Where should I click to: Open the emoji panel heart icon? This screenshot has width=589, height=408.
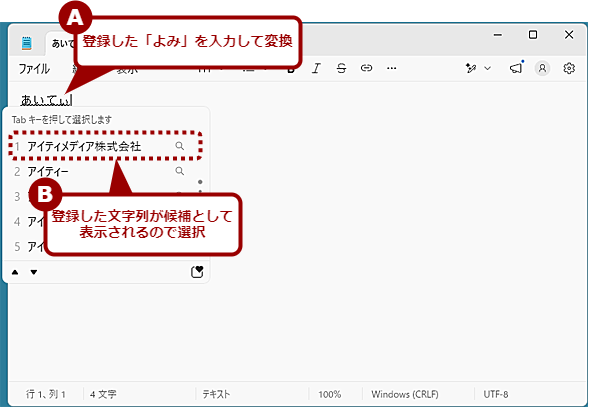(197, 272)
